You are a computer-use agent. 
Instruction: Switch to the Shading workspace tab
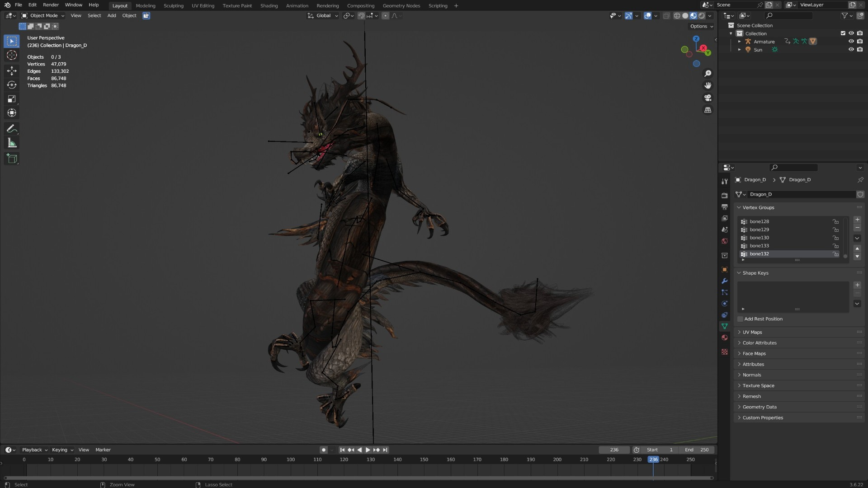(x=269, y=5)
